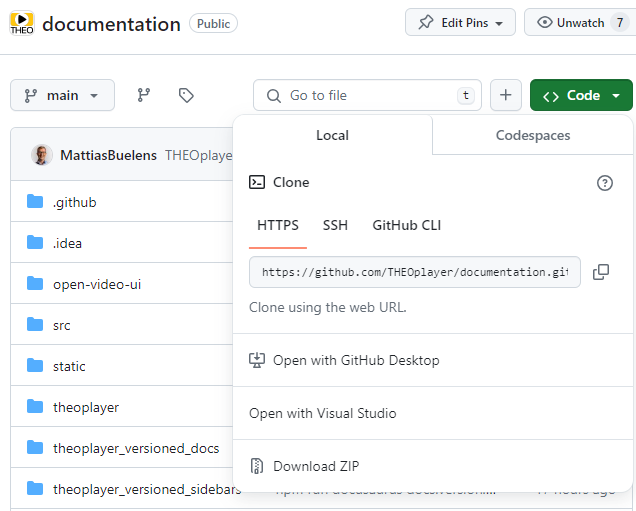Choose Open with Visual Studio
The height and width of the screenshot is (511, 636).
point(433,413)
